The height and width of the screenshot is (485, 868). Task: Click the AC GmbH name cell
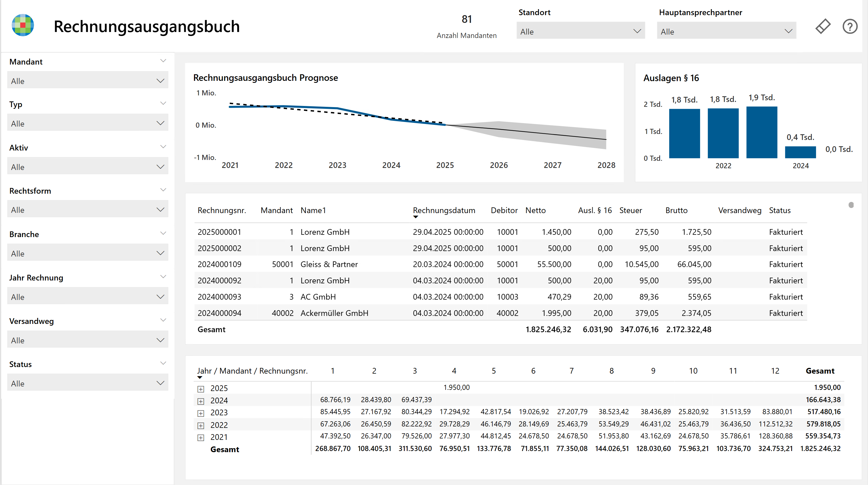pos(318,297)
